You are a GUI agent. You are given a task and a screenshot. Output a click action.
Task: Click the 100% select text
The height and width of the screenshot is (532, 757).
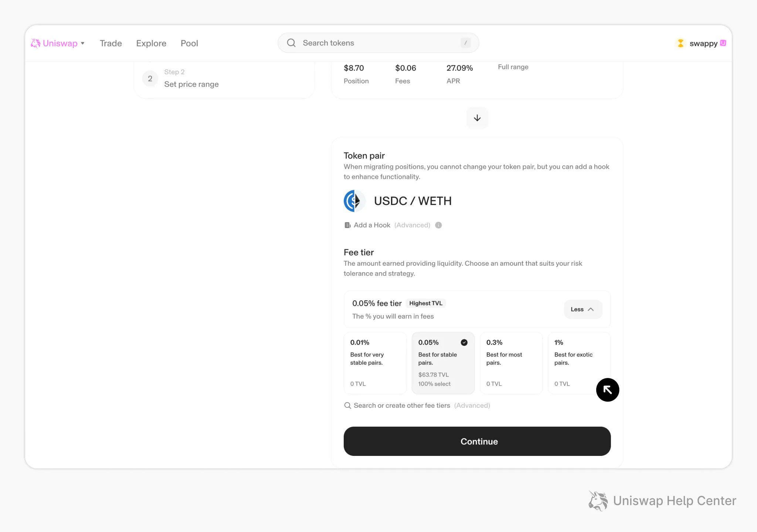pyautogui.click(x=434, y=384)
